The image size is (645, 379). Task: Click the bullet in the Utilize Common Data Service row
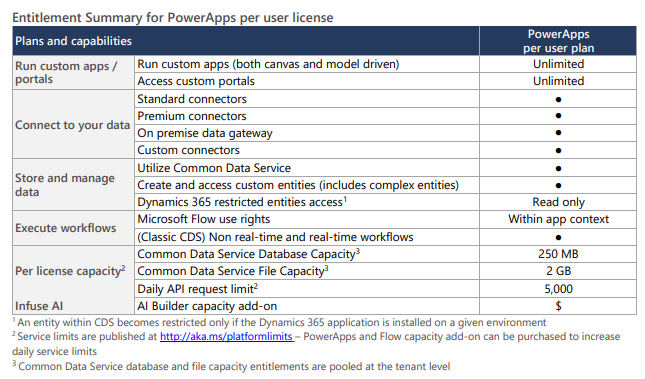click(558, 168)
